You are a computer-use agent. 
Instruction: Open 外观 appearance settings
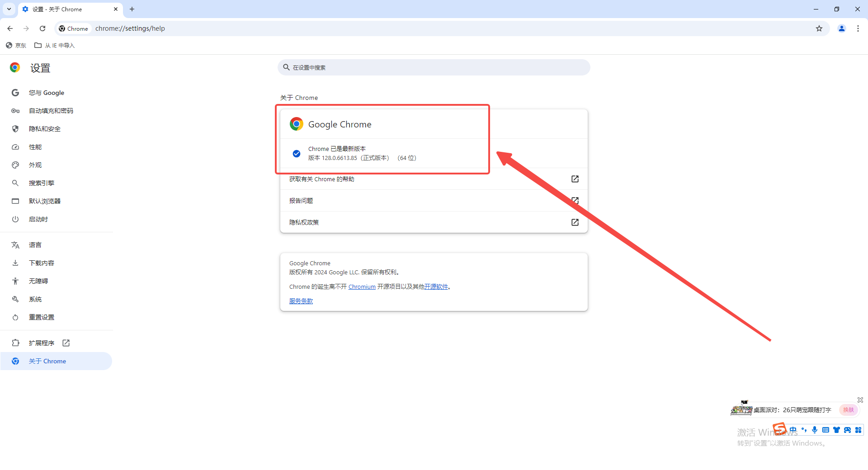tap(56, 165)
